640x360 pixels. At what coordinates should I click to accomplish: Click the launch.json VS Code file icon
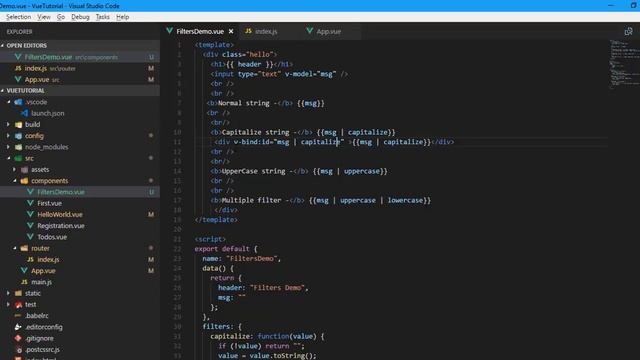(x=24, y=113)
